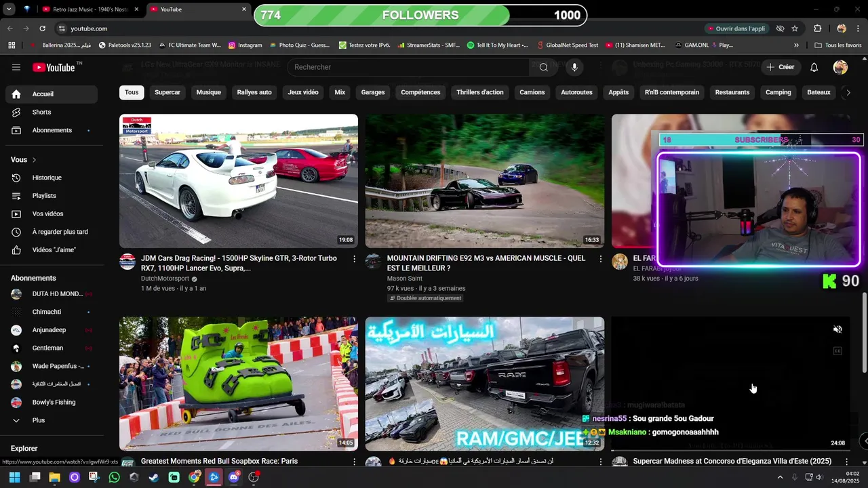
Task: Open the green Red Bull Soapbox thumbnail
Action: point(239,384)
